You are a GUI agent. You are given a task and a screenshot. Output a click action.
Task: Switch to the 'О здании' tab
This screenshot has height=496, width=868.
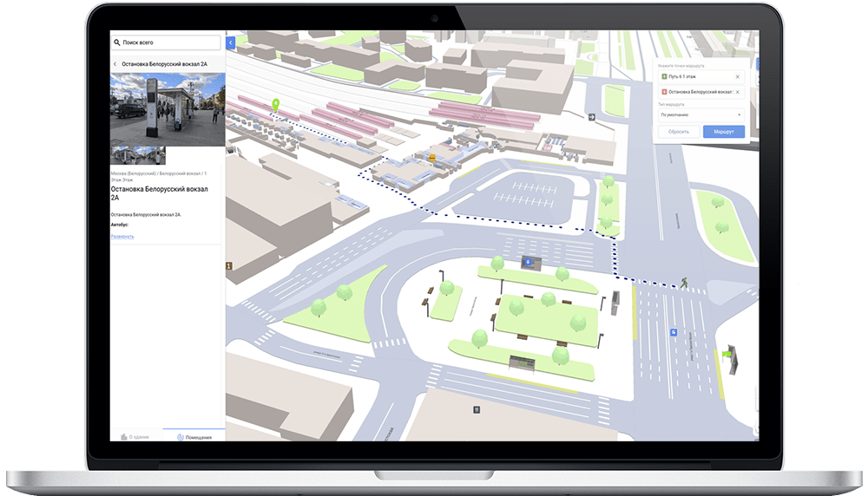point(136,436)
